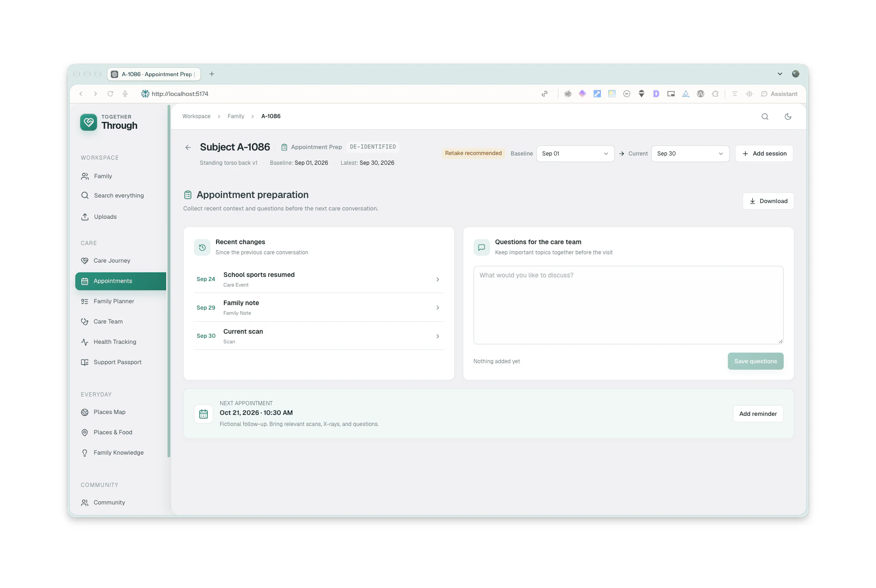
Task: Select the Appointments sidebar item
Action: click(120, 281)
